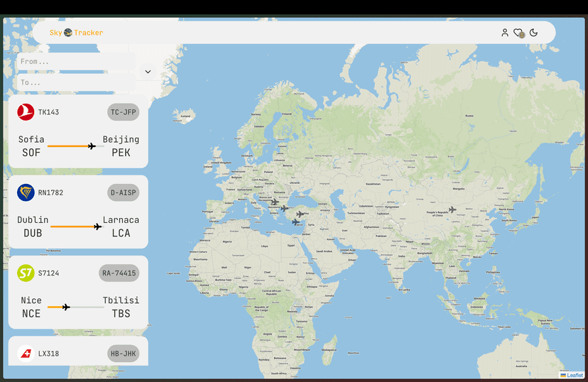Select the westernmost Balkan plane marker
Viewport: 588px width, 382px height.
click(275, 202)
